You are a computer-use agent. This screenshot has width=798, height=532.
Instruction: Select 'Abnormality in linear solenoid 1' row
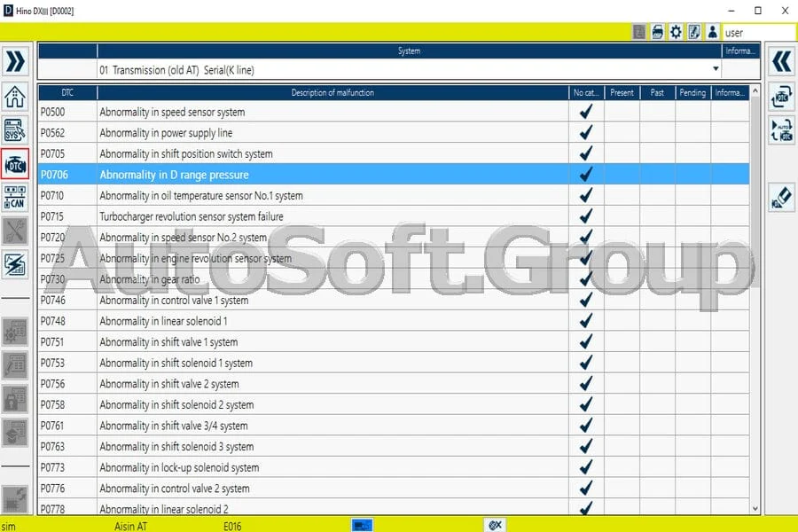point(394,321)
